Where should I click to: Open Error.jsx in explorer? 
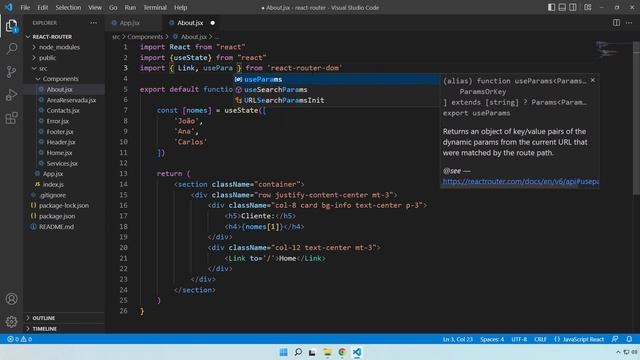(x=58, y=121)
